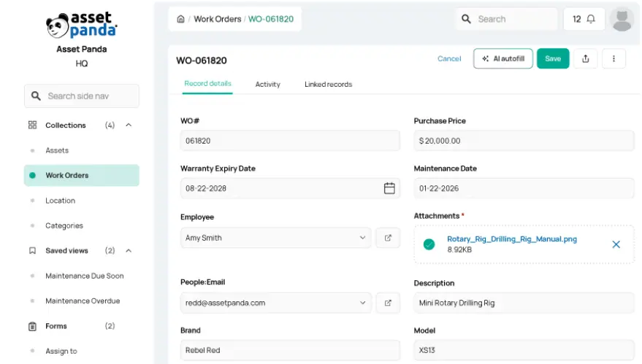
Task: Click the Save button
Action: pos(553,59)
